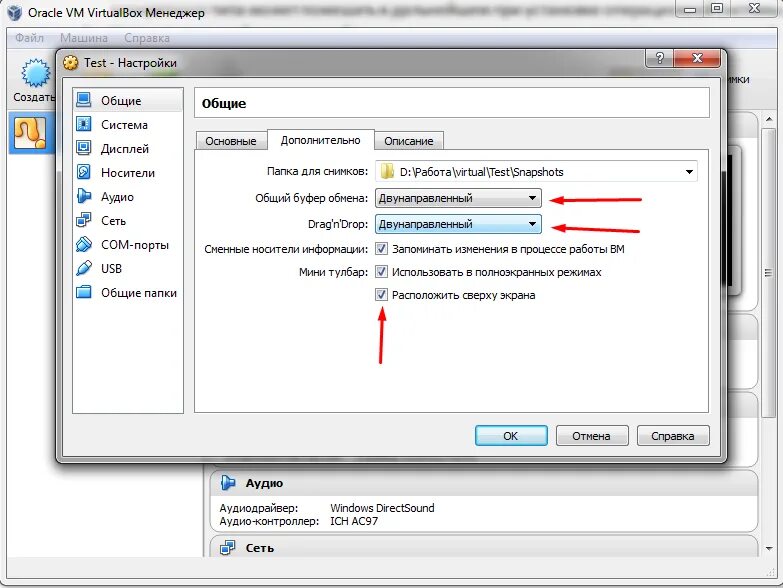Screen dimensions: 783x588
Task: Click the Сеть section header in Manager
Action: tap(483, 546)
